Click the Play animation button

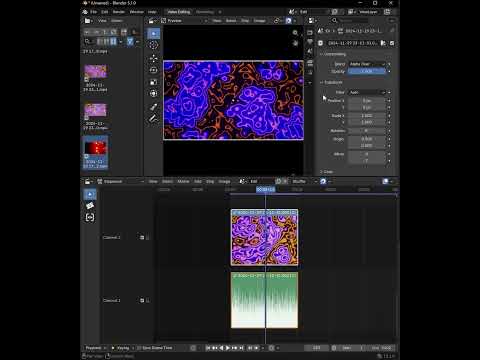click(228, 348)
